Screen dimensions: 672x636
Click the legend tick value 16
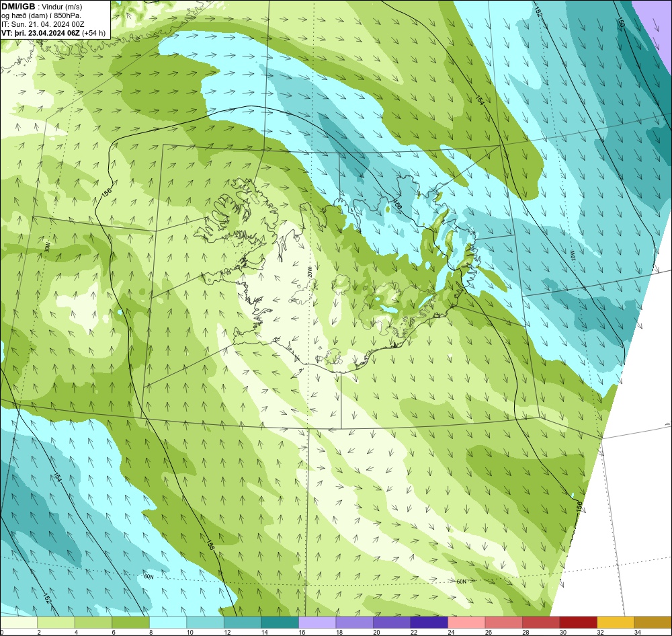(x=302, y=632)
